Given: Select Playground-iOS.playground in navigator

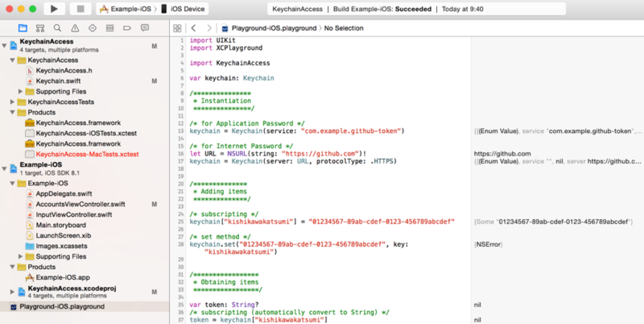Looking at the screenshot, I should (x=62, y=306).
